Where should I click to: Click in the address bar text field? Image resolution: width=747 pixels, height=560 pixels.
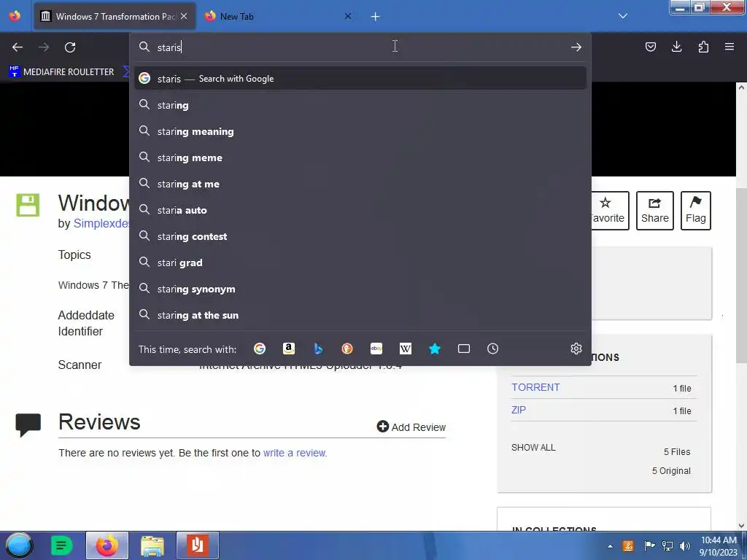tap(360, 47)
